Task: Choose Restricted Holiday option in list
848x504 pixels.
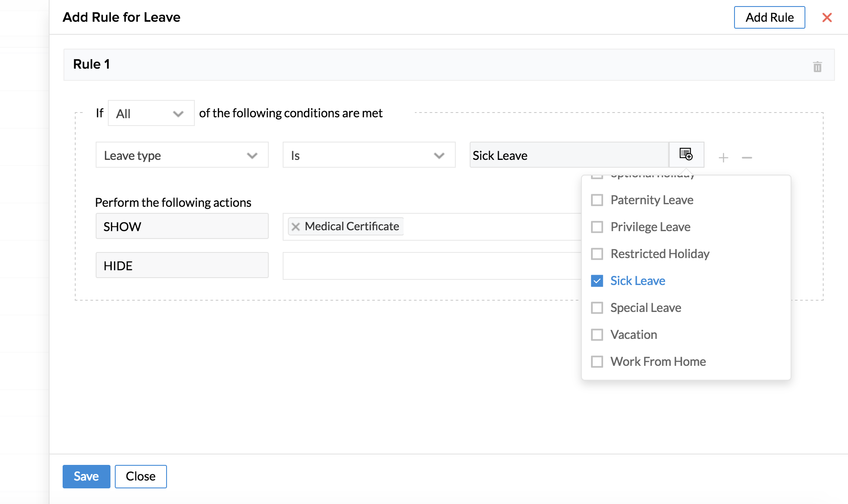Action: (x=659, y=254)
